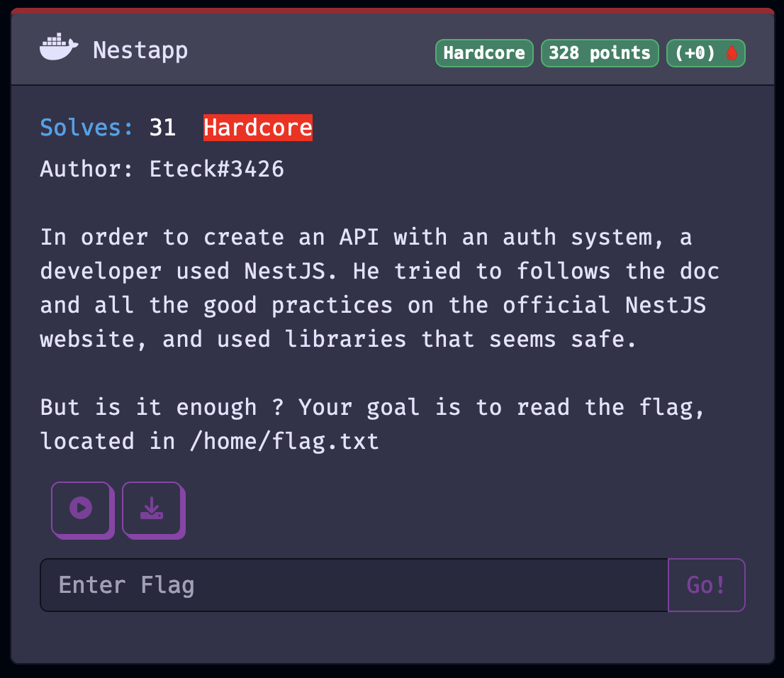Screen dimensions: 784x678
Task: Click the author name Eteck#3426
Action: point(216,169)
